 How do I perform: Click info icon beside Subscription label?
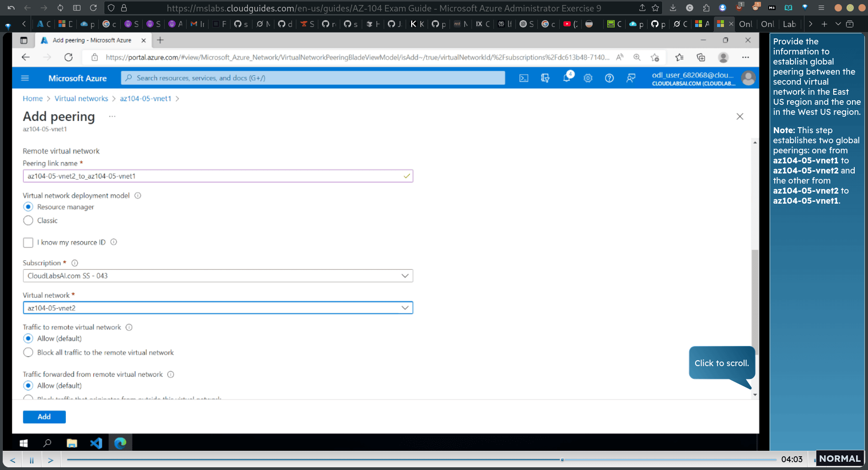point(75,263)
